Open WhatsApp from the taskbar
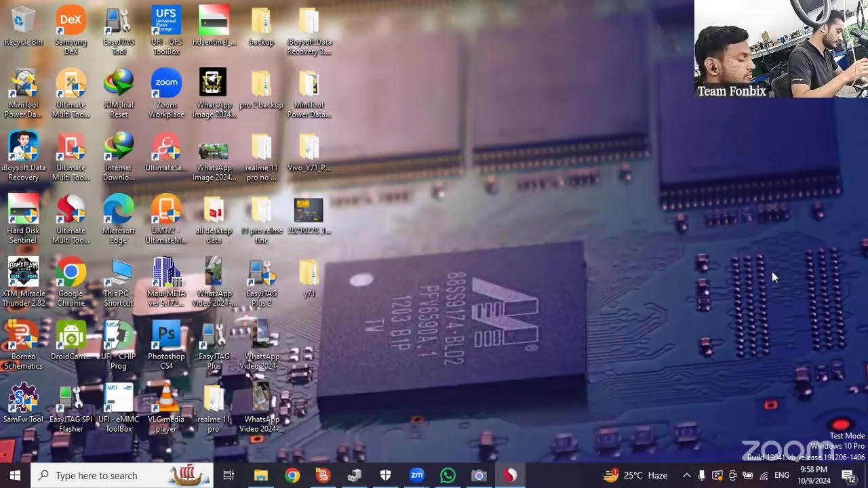Screen dimensions: 868x488 pos(448,475)
